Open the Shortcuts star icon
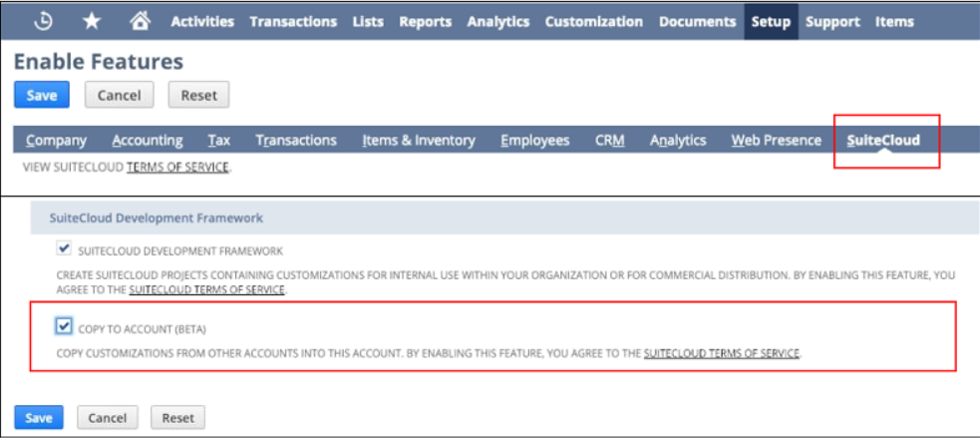Viewport: 980px width, 438px height. coord(91,21)
